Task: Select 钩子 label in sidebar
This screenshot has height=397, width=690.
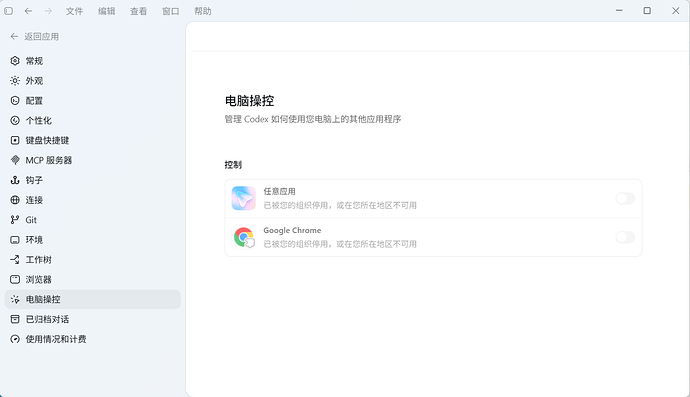Action: (34, 180)
